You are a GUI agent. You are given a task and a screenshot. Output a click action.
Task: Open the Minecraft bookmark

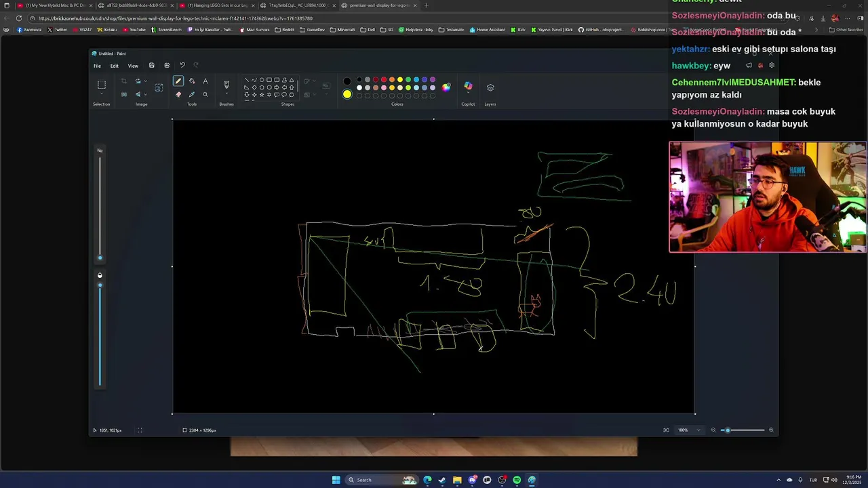tap(343, 30)
